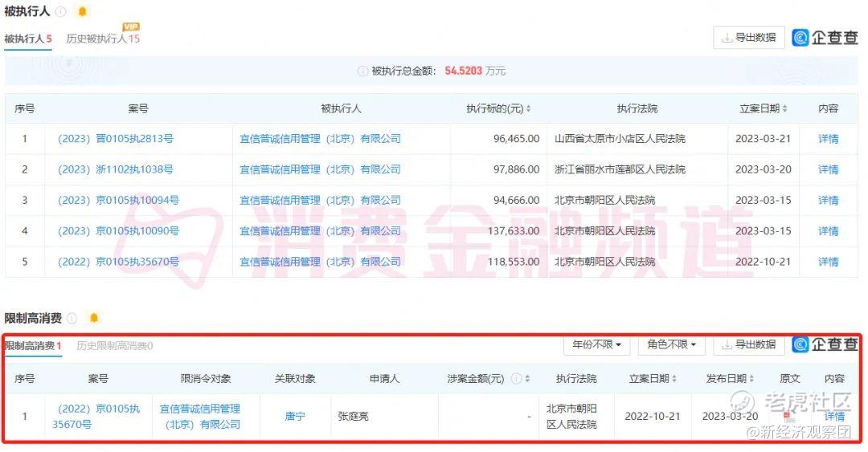Viewport: 868px width, 452px height.
Task: Click the amount 137,633.00
Action: (513, 230)
